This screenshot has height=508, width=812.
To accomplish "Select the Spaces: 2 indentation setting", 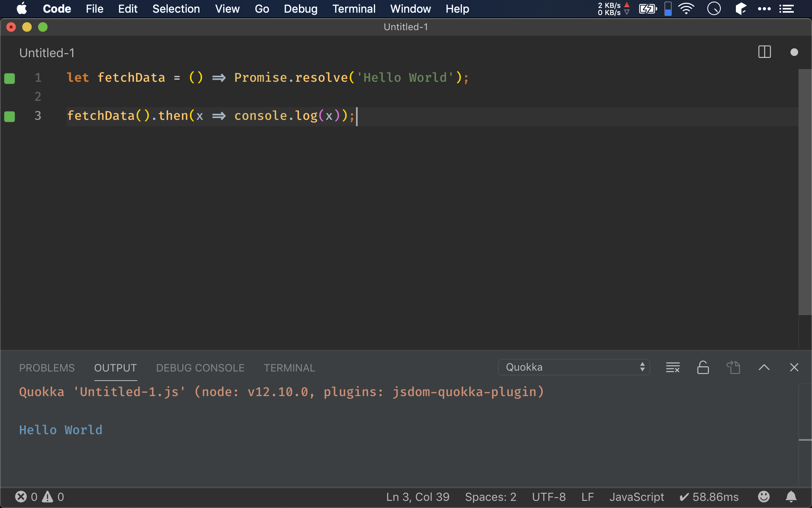I will point(490,497).
